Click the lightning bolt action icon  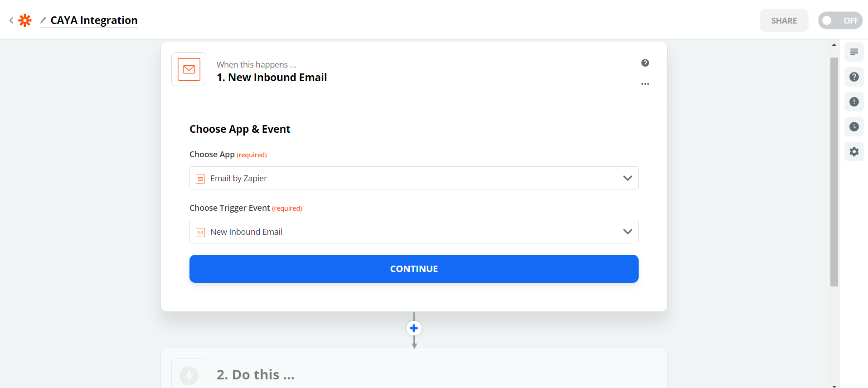tap(189, 375)
